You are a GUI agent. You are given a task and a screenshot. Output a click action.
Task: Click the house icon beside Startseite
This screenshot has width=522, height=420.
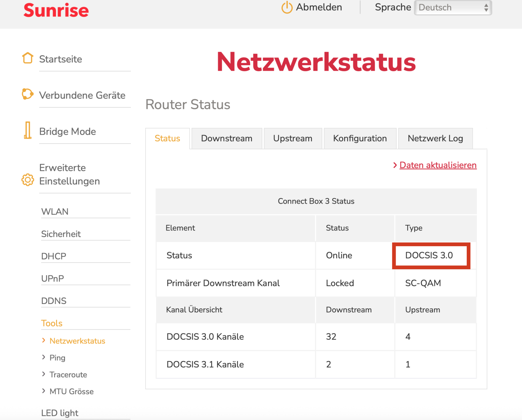click(27, 58)
